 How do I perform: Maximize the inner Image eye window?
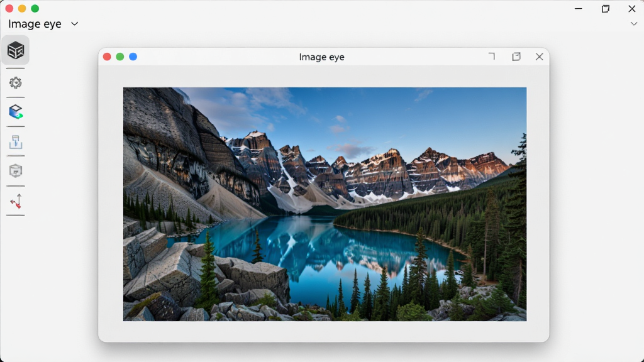click(516, 57)
